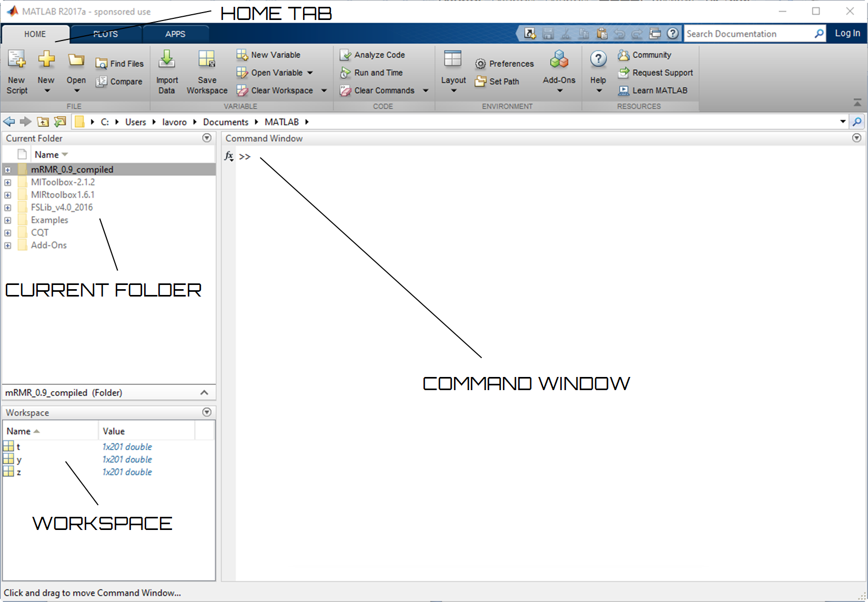Switch to the HOME tab
This screenshot has width=868, height=602.
[x=35, y=34]
